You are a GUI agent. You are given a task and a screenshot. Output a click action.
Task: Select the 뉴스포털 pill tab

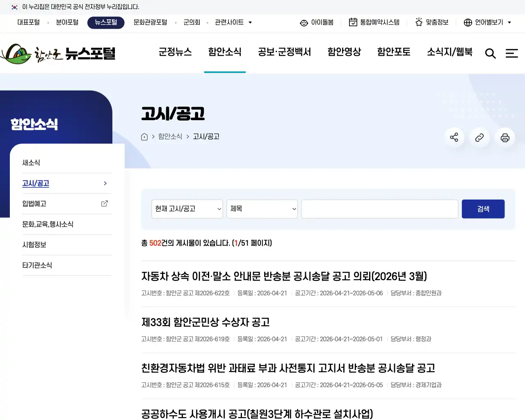tap(106, 23)
